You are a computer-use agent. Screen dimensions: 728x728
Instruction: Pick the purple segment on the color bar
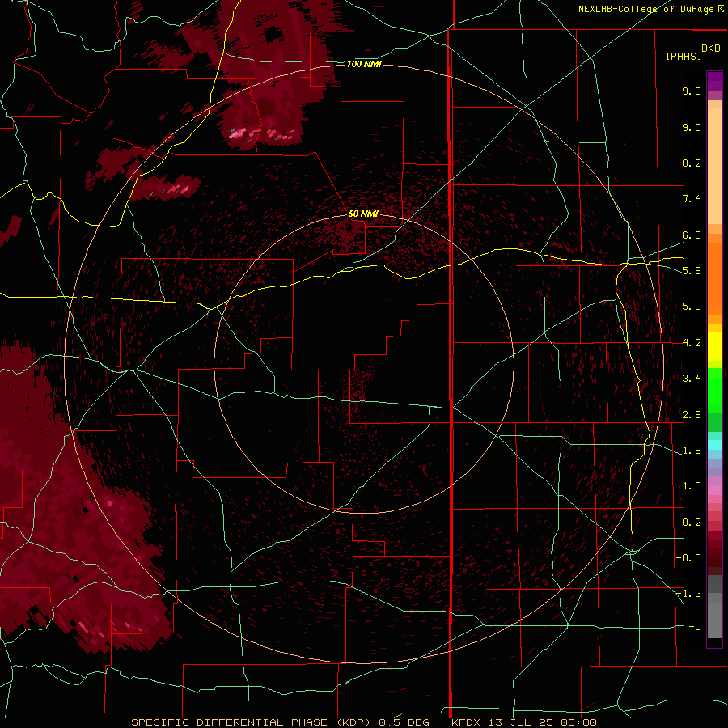click(714, 81)
